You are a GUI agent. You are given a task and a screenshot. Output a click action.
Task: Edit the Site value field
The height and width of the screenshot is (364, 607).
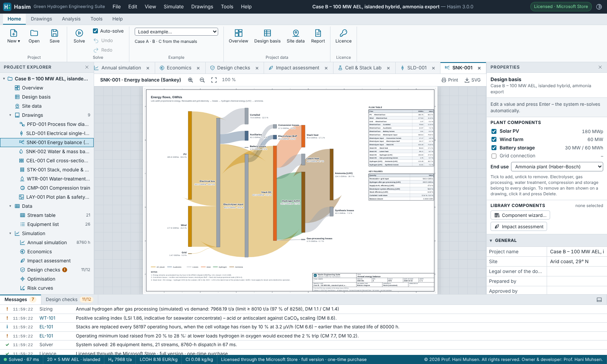[x=577, y=262]
